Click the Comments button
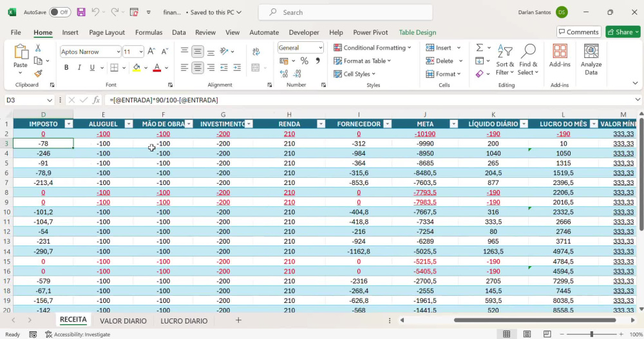Screen dimensions: 644x339 pyautogui.click(x=579, y=32)
